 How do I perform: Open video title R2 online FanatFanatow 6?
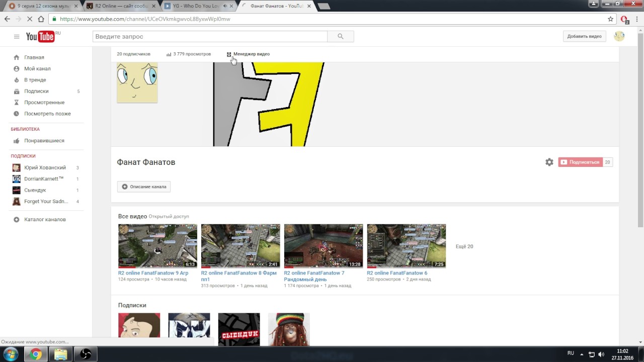pyautogui.click(x=397, y=273)
